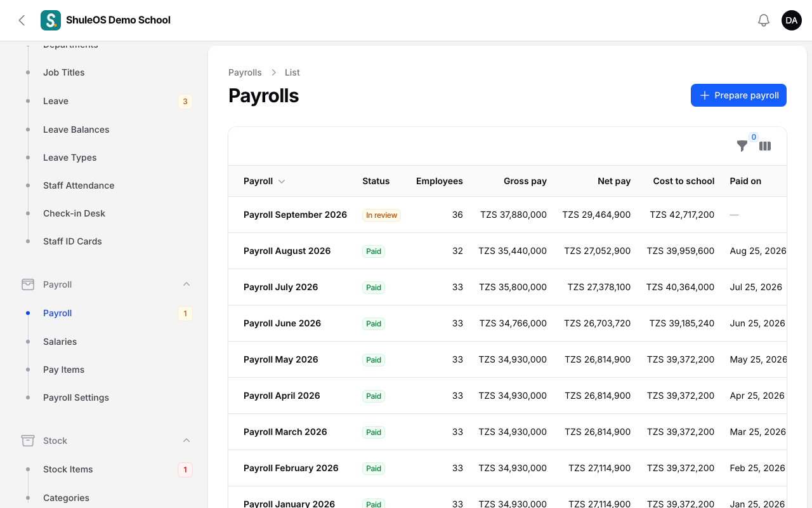The width and height of the screenshot is (812, 508).
Task: Open Payroll February 2026 record
Action: (291, 468)
